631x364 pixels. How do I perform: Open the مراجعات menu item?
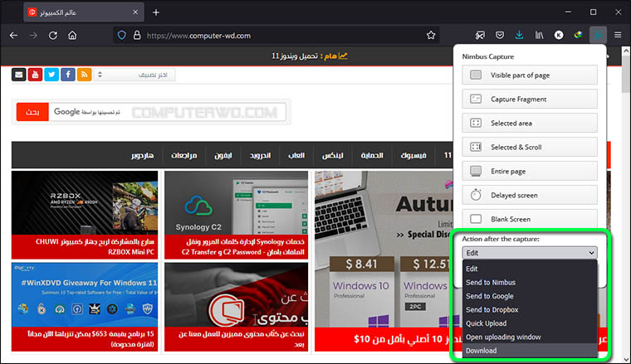coord(184,155)
